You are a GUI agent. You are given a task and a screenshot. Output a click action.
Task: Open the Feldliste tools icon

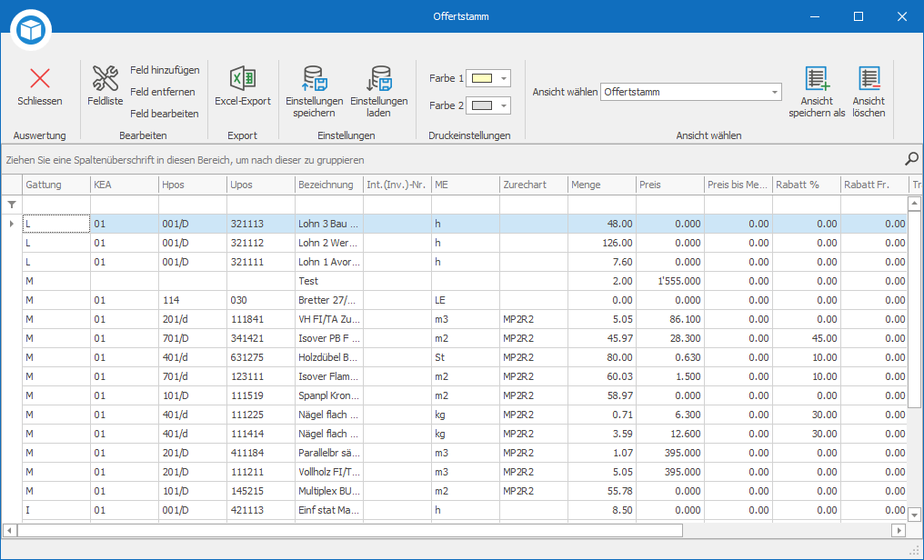click(x=105, y=78)
